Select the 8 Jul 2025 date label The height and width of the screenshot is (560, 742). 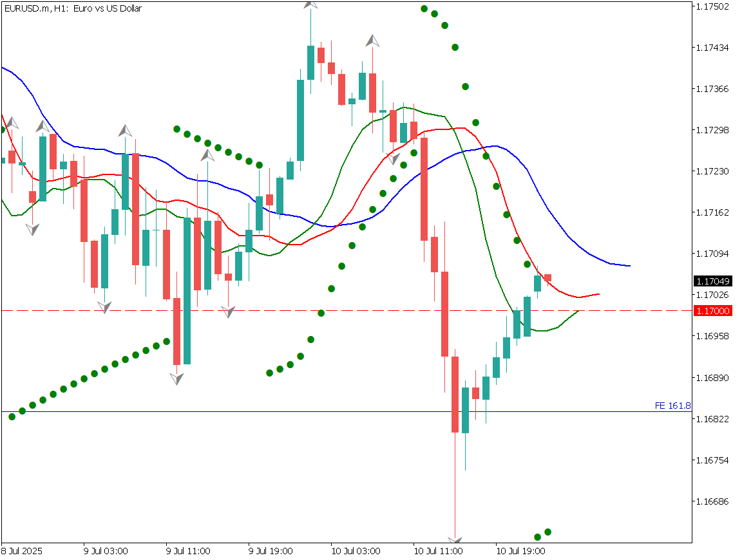23,551
